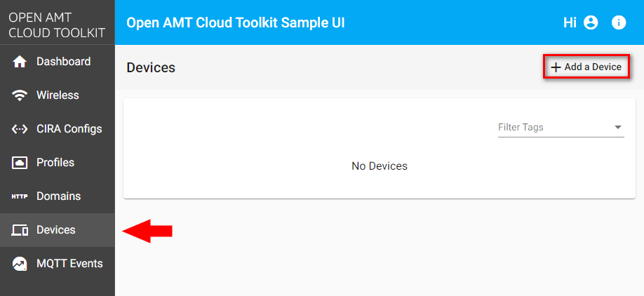The image size is (644, 296).
Task: Select the CIRA Configs menu entry
Action: click(x=69, y=129)
